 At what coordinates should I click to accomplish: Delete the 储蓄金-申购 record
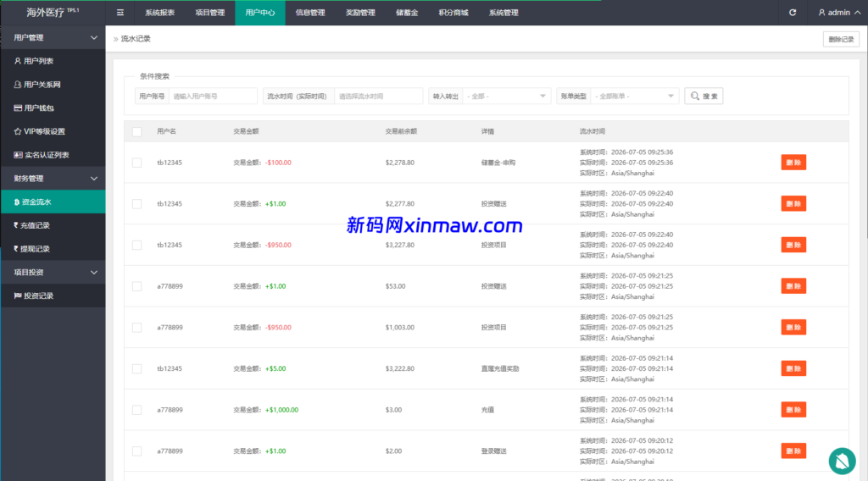793,163
